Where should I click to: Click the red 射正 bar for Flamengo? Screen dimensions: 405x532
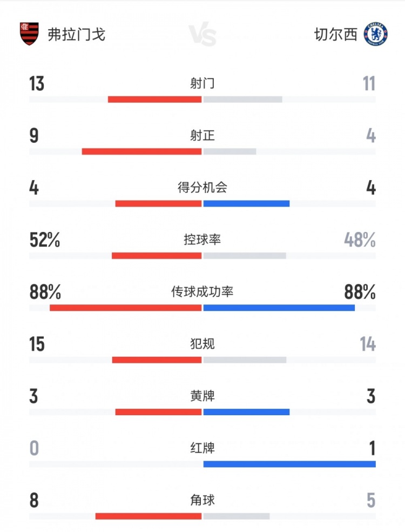[141, 151]
